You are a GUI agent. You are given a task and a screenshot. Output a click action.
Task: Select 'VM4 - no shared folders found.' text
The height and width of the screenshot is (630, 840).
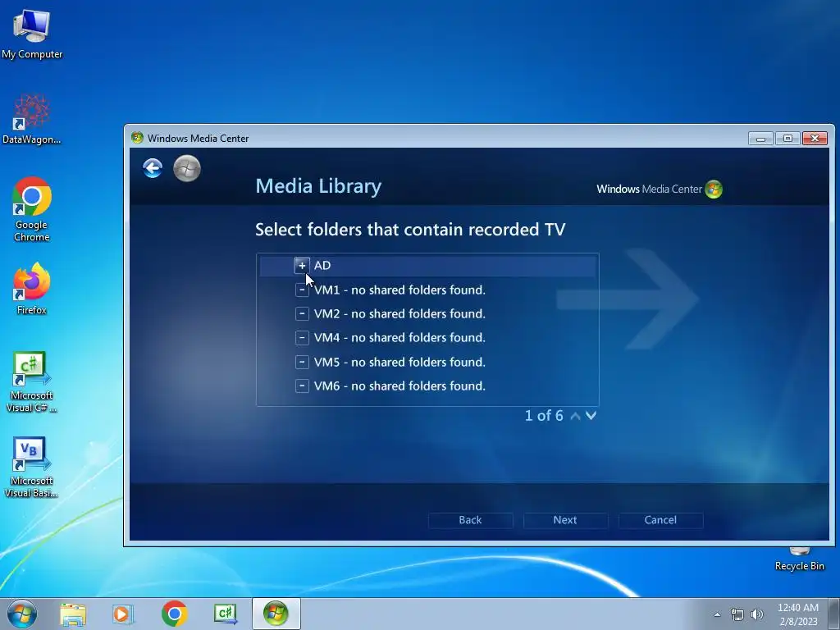399,337
